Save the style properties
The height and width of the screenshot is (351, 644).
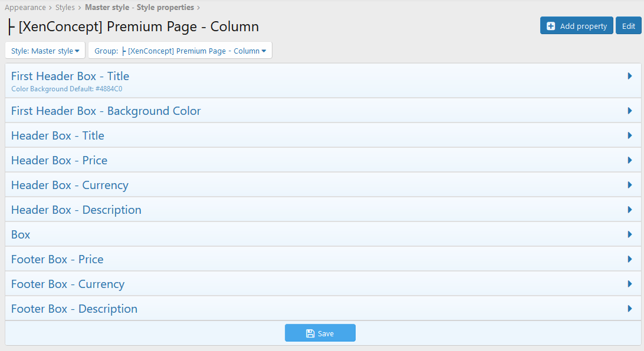click(x=320, y=333)
